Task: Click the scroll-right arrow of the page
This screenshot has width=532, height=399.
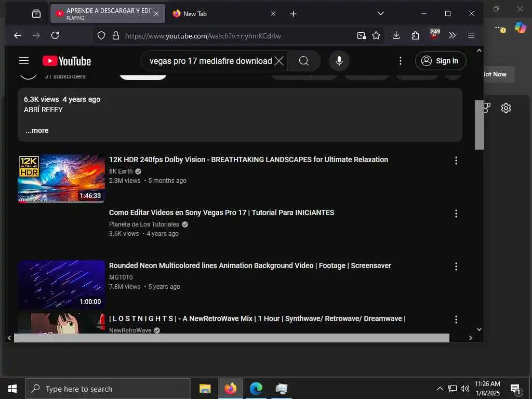Action: [x=471, y=338]
